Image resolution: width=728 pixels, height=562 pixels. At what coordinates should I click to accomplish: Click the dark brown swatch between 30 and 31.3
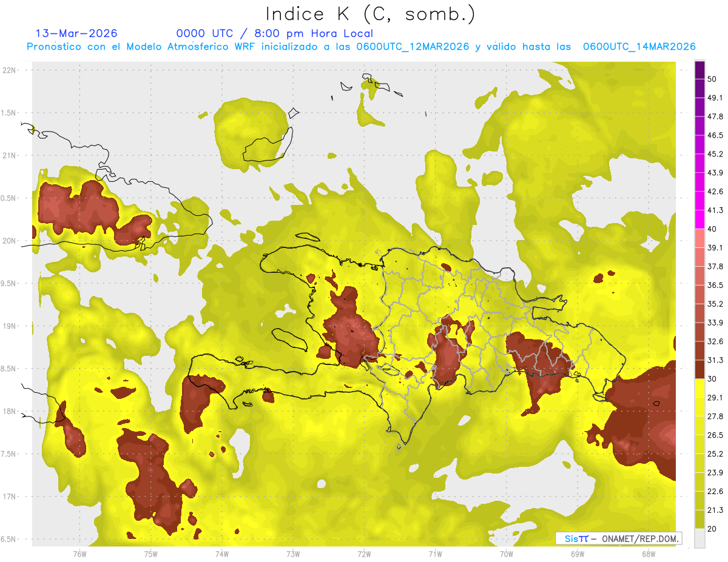(699, 370)
